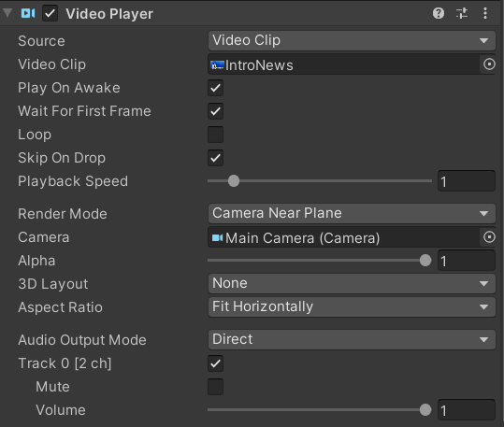Click the Aspect Ratio label
504x427 pixels.
[61, 307]
